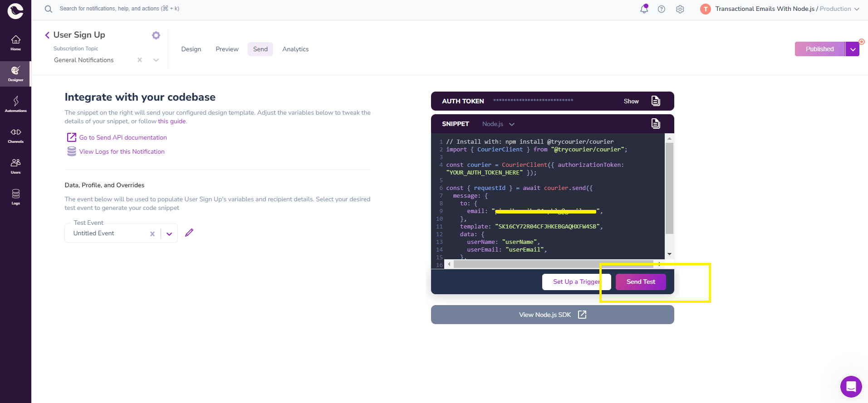868x403 pixels.
Task: Open Automations in left sidebar
Action: click(15, 104)
